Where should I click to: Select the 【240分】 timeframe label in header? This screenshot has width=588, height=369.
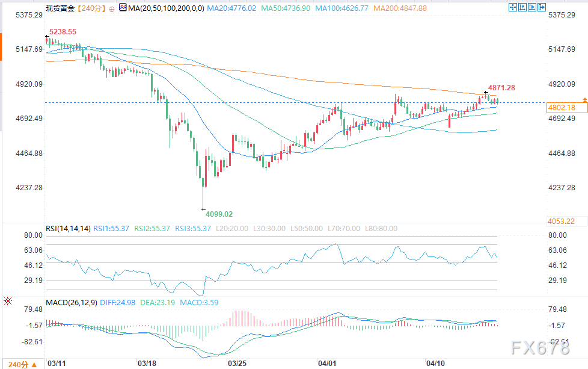91,8
